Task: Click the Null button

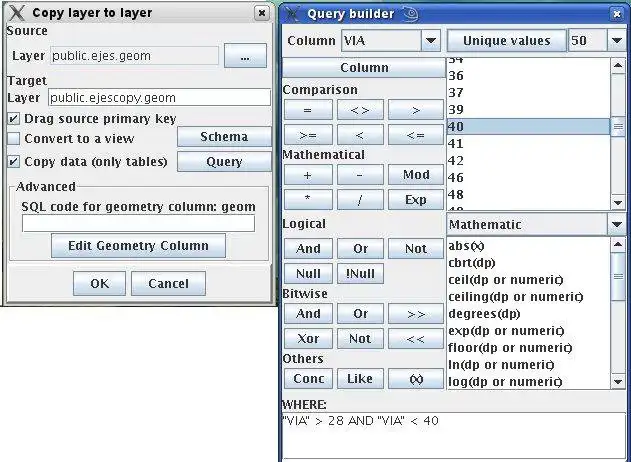Action: [308, 274]
